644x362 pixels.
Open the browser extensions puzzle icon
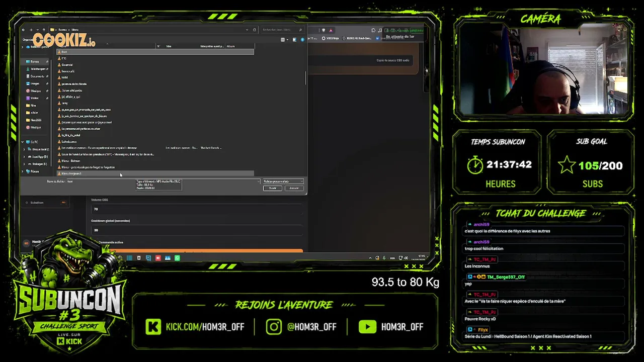(373, 30)
